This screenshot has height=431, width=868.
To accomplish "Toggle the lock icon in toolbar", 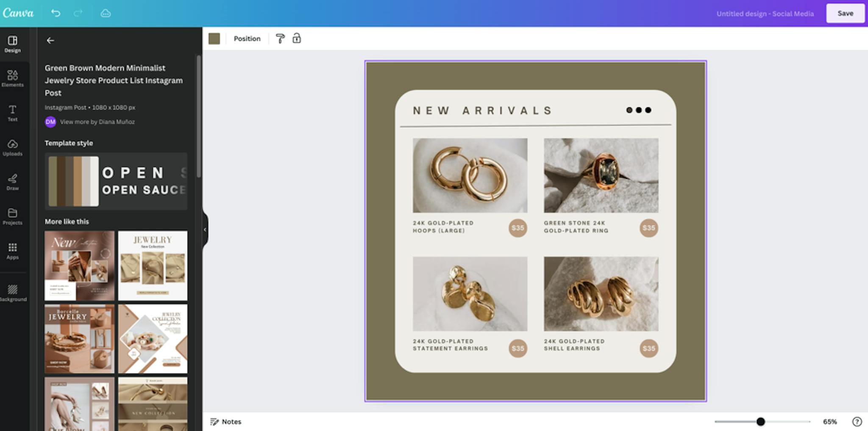I will (297, 39).
